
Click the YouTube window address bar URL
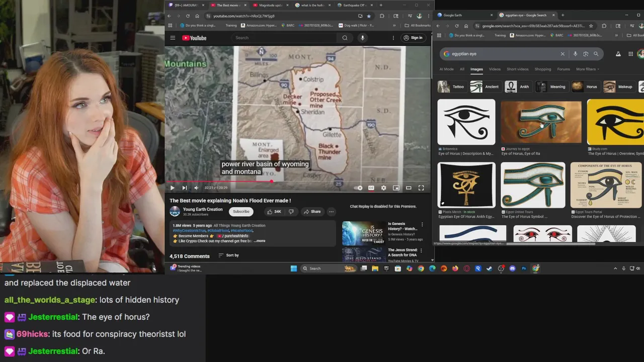coord(244,16)
